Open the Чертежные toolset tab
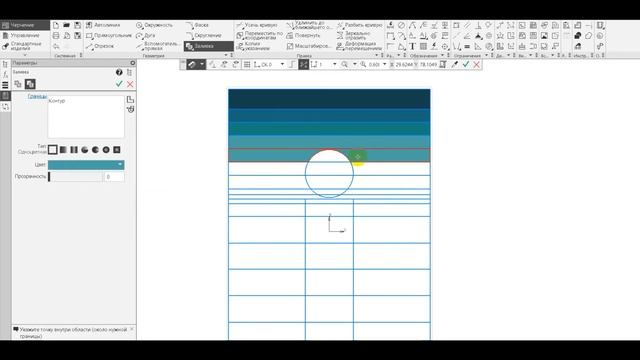The image size is (640, 360). pos(25,25)
